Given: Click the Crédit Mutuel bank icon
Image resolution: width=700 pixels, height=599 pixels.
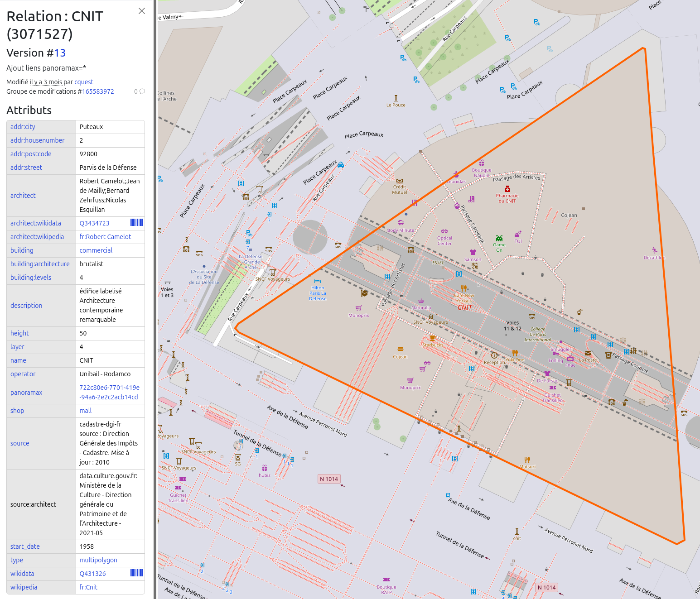Looking at the screenshot, I should (x=399, y=181).
